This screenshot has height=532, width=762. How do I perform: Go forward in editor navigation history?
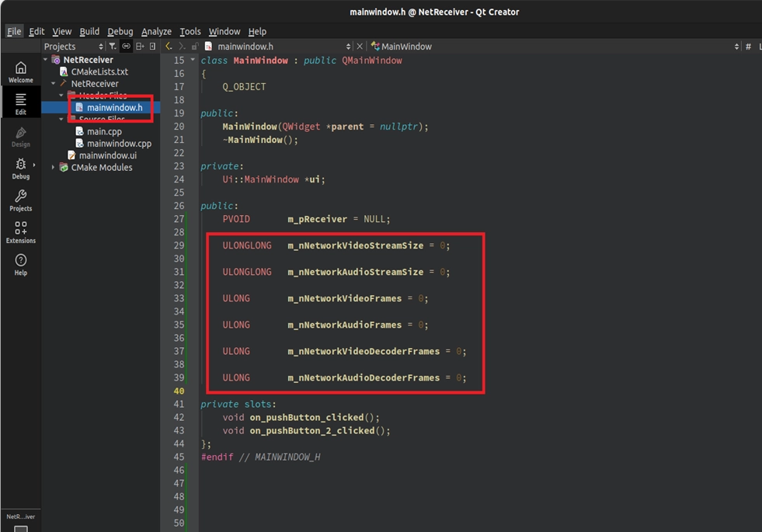point(182,46)
